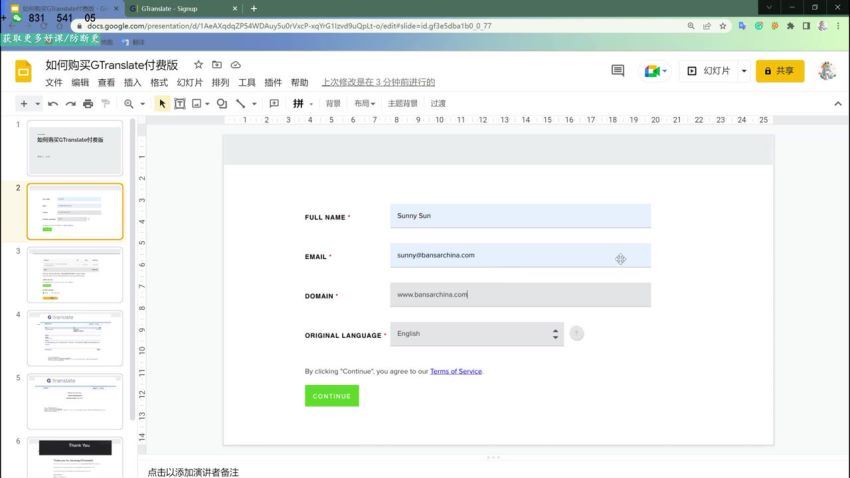Open the 工具 menu
Image resolution: width=850 pixels, height=478 pixels.
[247, 82]
